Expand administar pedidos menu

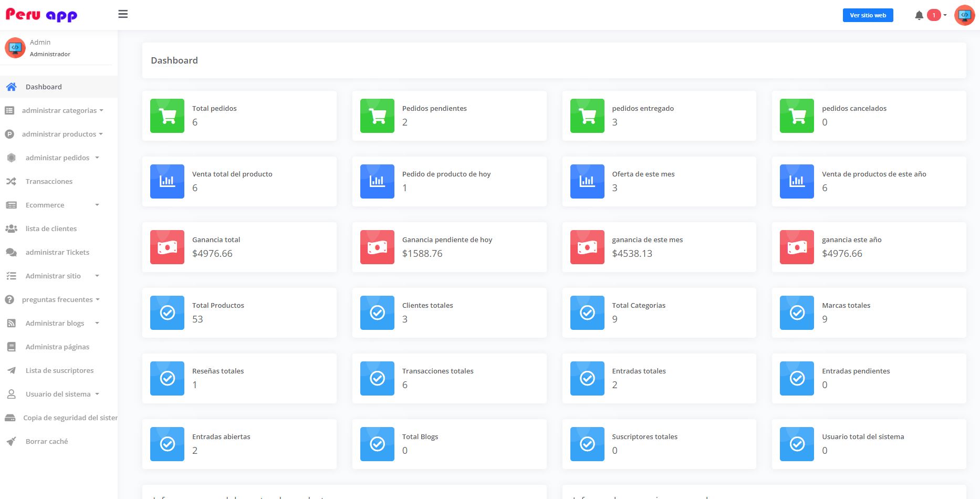(59, 158)
